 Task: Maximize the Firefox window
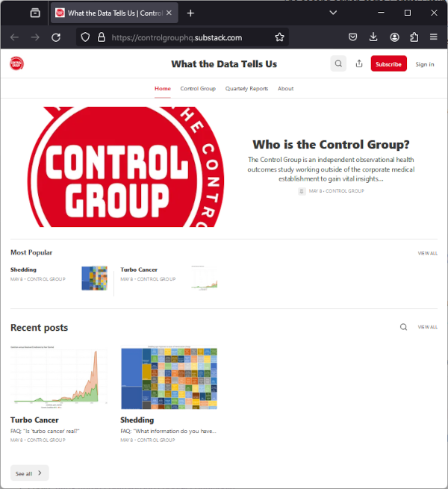pos(408,13)
